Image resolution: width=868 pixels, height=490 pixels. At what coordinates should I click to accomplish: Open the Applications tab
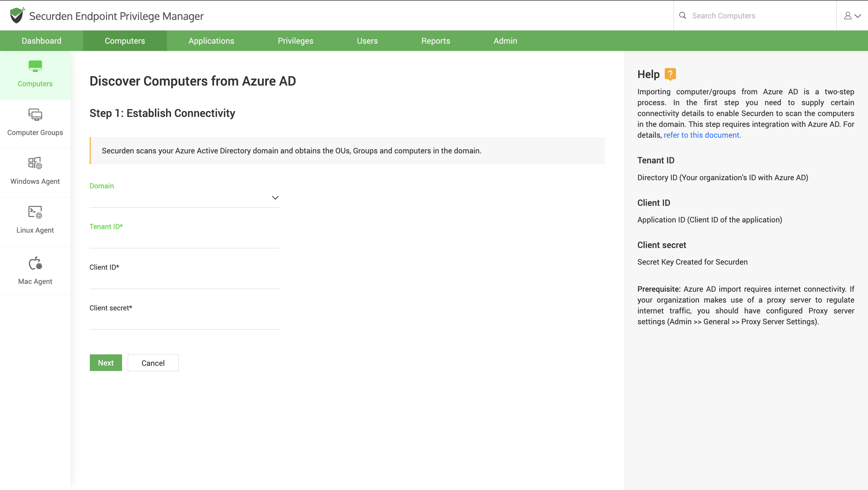(x=211, y=41)
